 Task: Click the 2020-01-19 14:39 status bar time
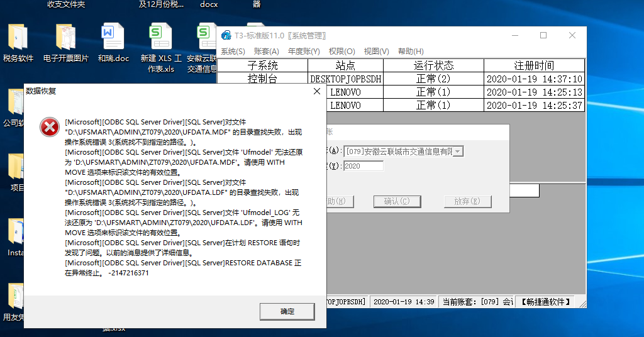pyautogui.click(x=404, y=302)
